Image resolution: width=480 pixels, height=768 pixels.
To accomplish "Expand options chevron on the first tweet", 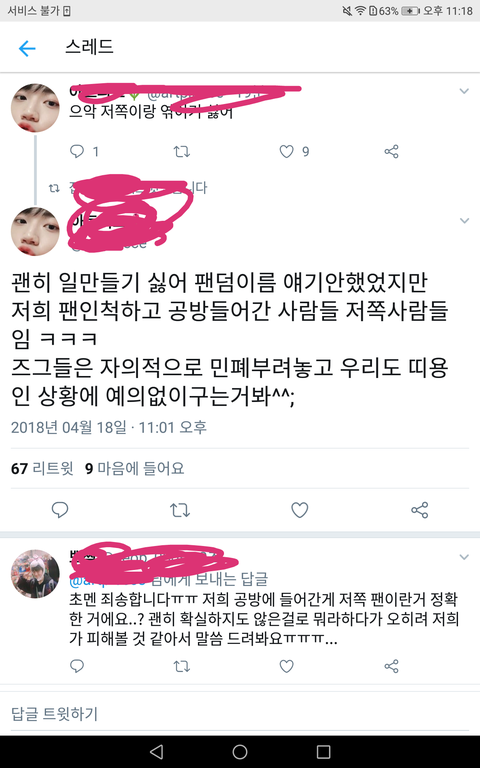I will [464, 91].
